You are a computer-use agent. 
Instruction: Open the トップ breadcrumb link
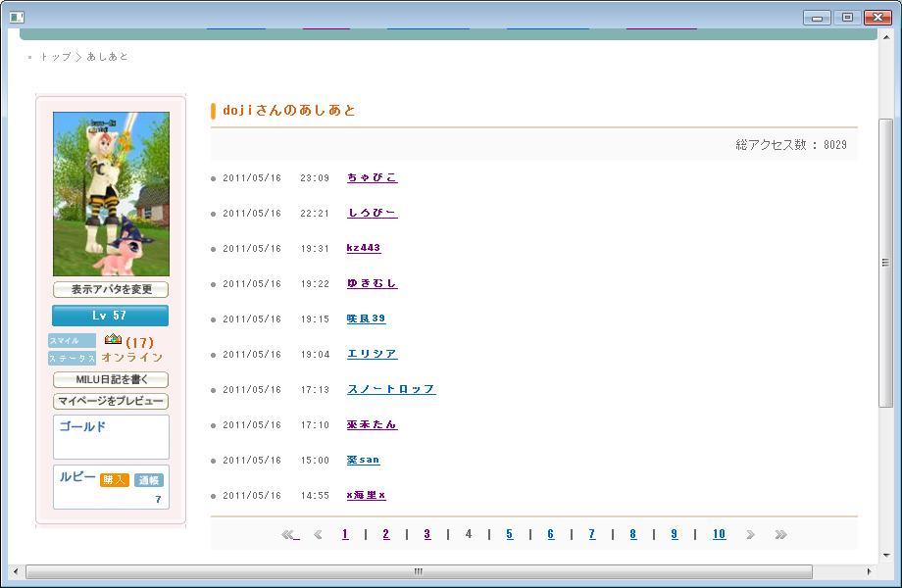[x=55, y=57]
